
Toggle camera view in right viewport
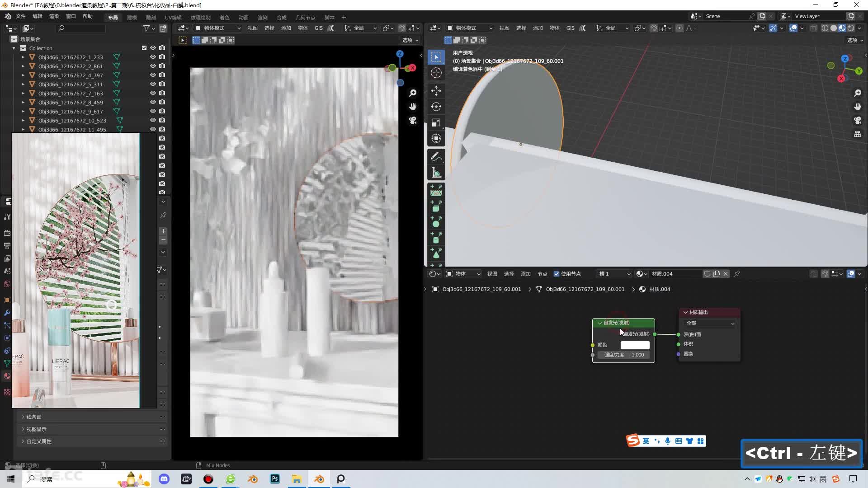click(858, 120)
